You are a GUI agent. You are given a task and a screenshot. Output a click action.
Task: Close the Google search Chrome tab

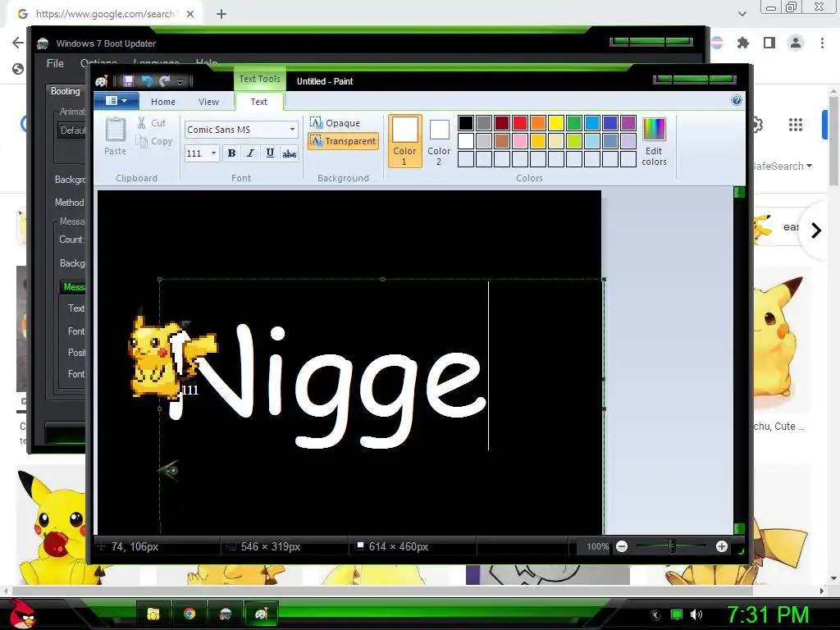point(190,14)
